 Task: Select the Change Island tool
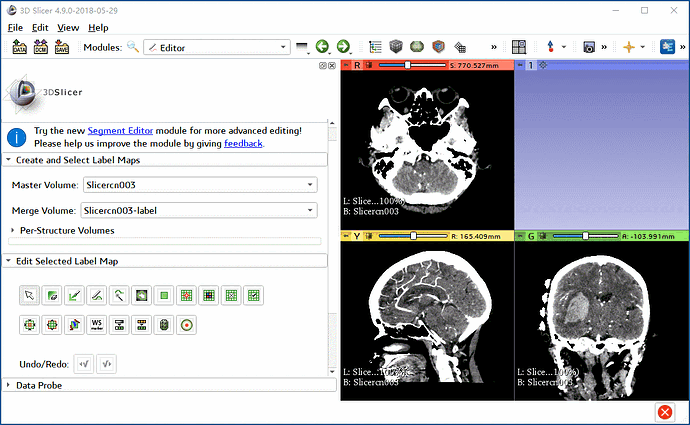[x=209, y=295]
